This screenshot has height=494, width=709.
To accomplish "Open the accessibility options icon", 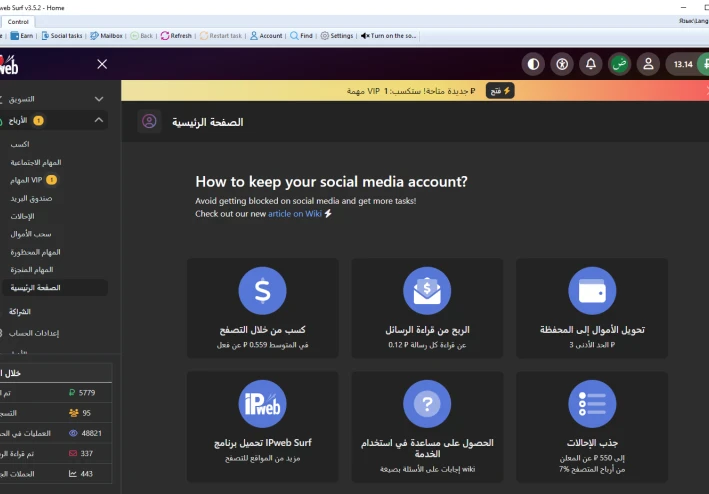I will pyautogui.click(x=562, y=64).
